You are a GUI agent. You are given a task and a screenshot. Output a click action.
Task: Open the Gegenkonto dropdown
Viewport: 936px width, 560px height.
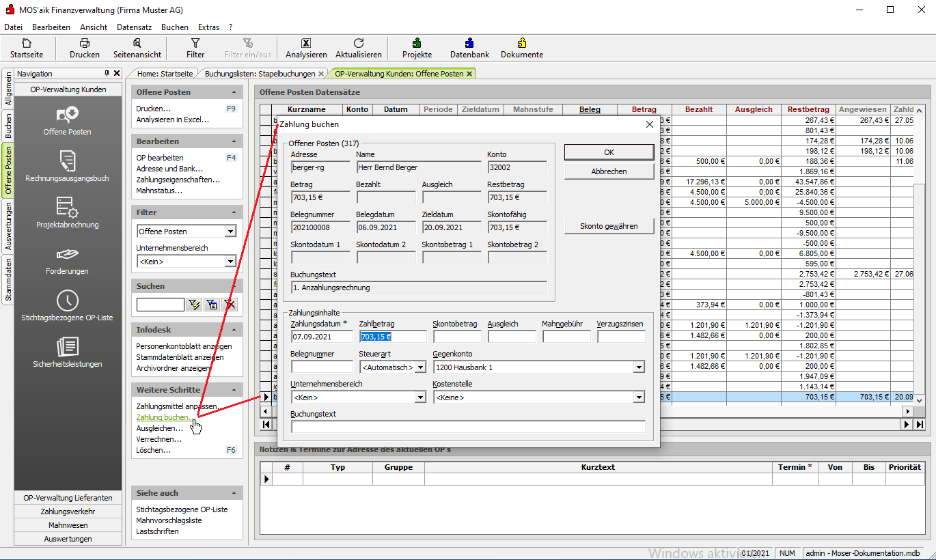click(638, 367)
